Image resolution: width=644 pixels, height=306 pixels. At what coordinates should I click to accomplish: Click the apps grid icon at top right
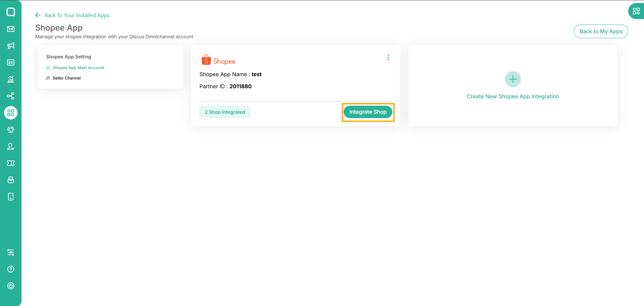tap(636, 11)
